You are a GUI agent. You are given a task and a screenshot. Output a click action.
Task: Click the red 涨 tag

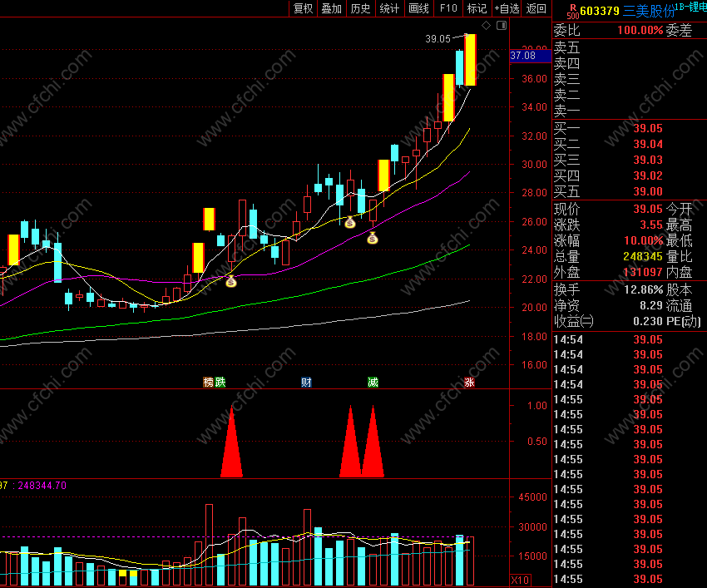469,383
